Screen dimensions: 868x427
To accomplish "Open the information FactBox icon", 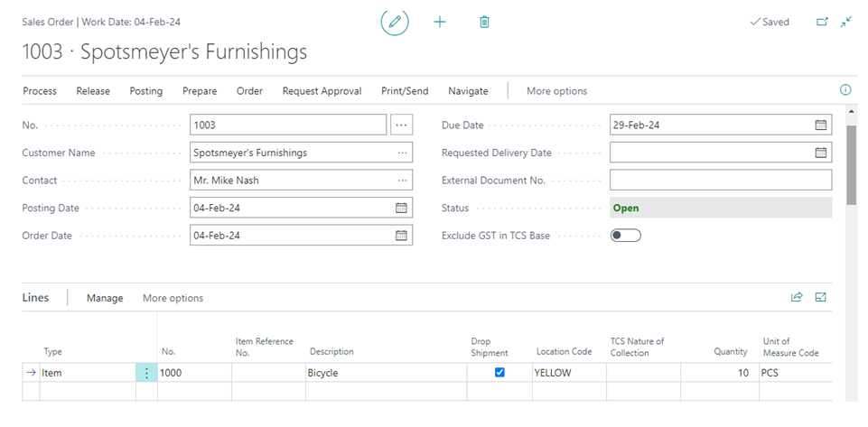I will [x=845, y=89].
